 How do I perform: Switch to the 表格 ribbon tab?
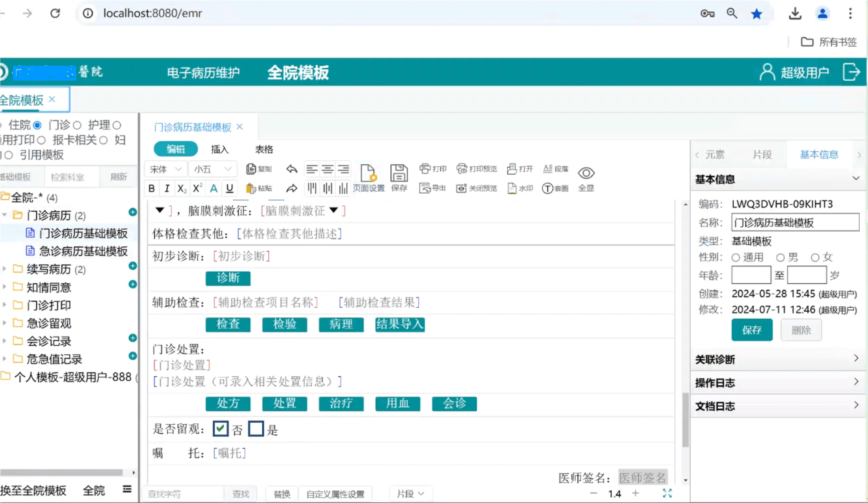click(x=264, y=149)
